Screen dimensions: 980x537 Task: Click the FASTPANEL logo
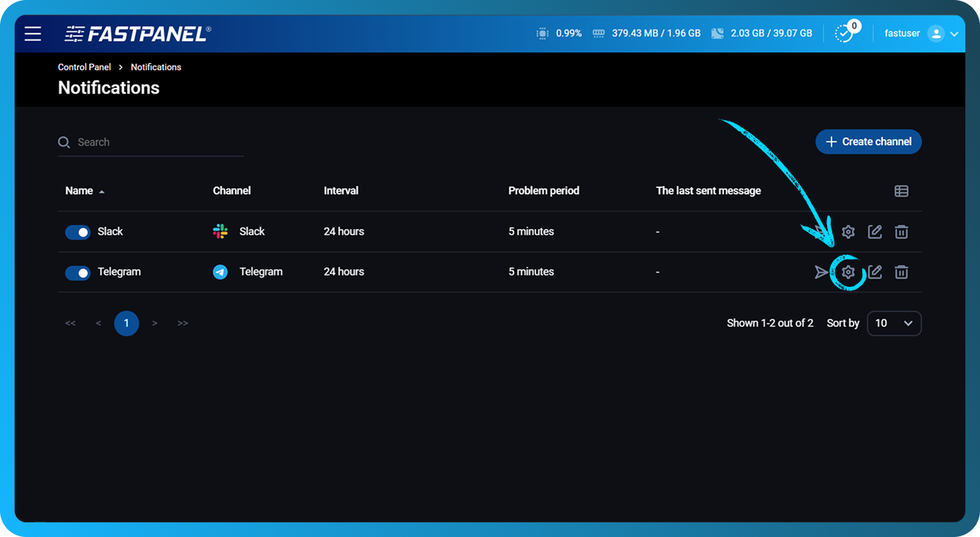click(x=137, y=34)
